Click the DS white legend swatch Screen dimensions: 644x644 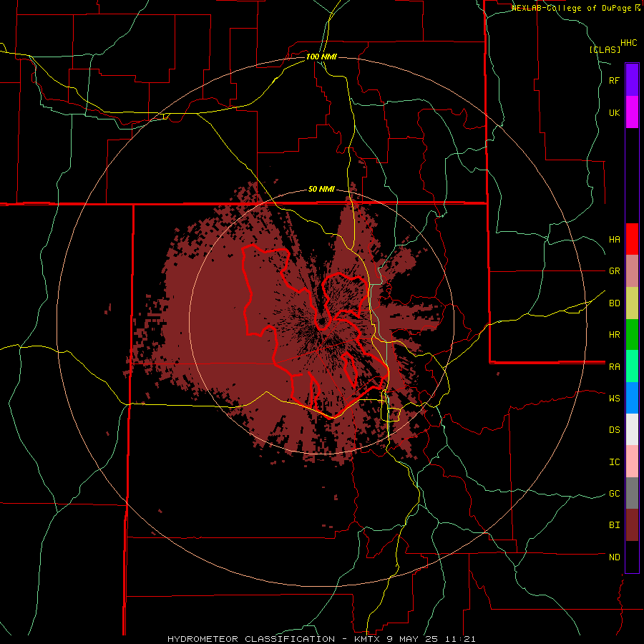click(x=632, y=429)
